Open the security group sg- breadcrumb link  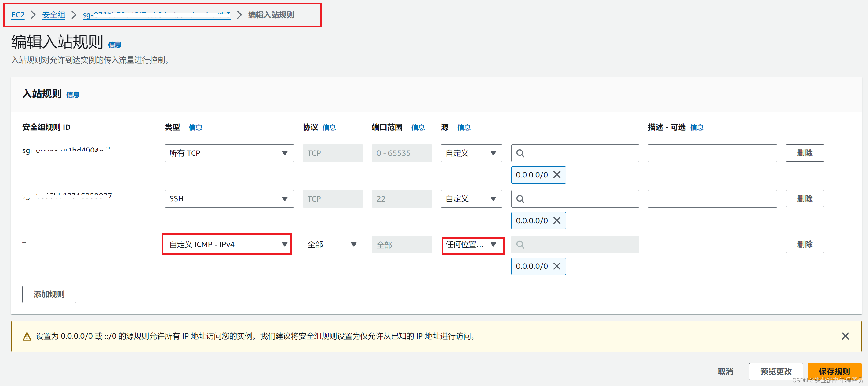[x=156, y=15]
